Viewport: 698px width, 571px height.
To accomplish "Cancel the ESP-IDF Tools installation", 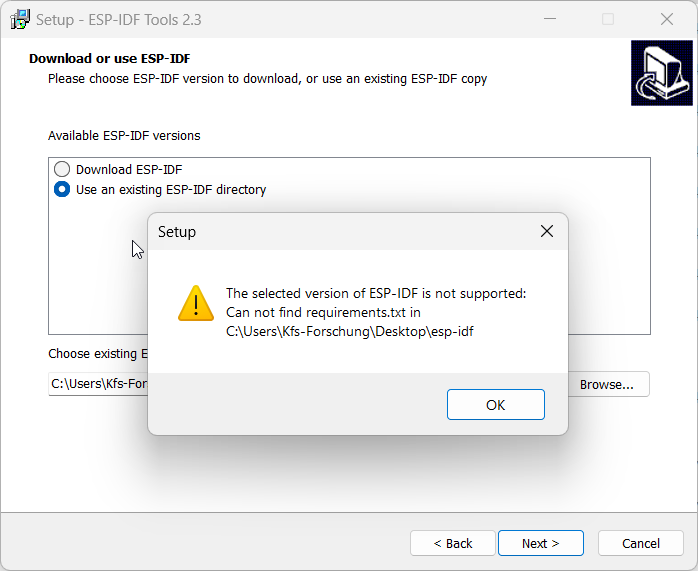I will pos(641,543).
